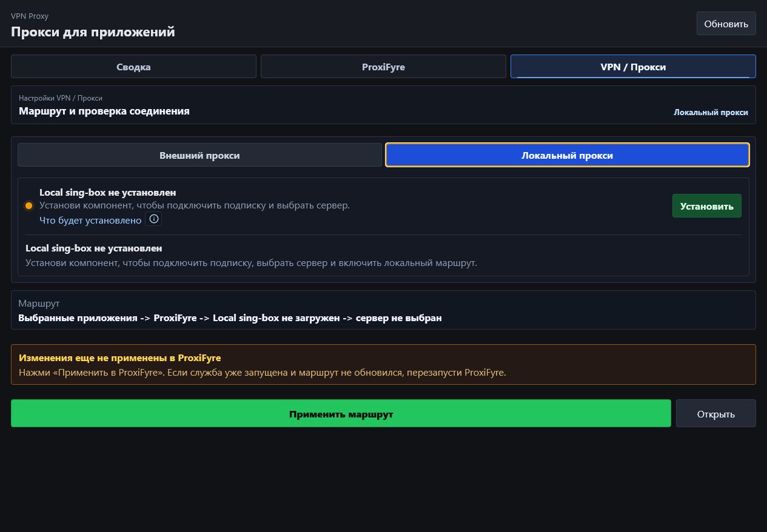Click the "Настройки VPN / Прокси" caption

(x=61, y=98)
